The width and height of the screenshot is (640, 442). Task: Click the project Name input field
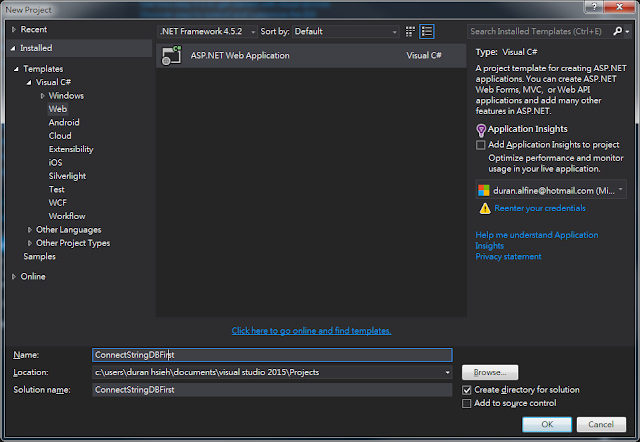point(272,355)
